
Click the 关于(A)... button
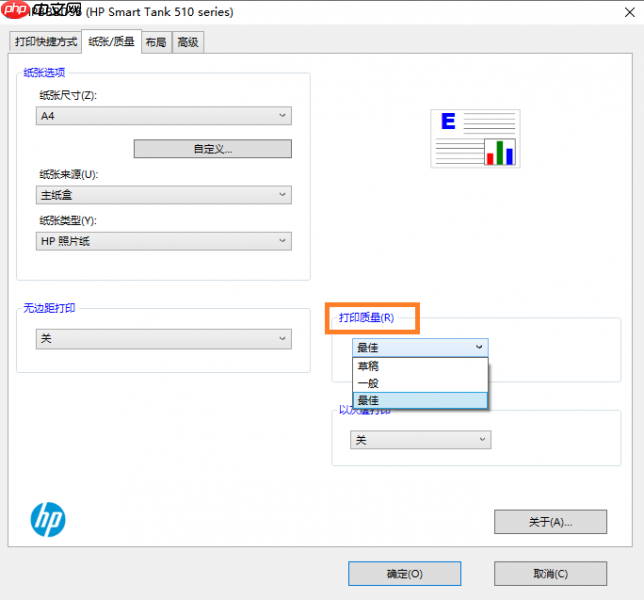(550, 522)
